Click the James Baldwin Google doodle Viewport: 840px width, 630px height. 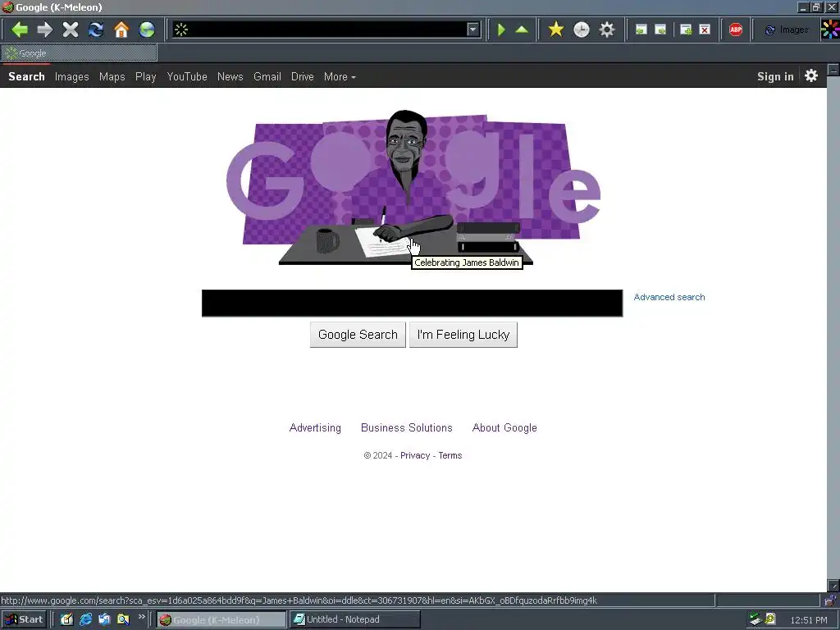(x=413, y=188)
